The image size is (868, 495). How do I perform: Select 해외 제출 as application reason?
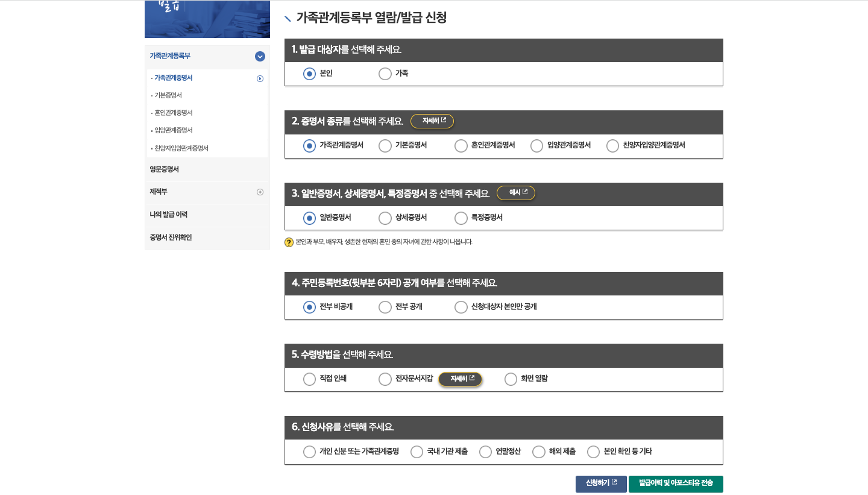point(538,451)
